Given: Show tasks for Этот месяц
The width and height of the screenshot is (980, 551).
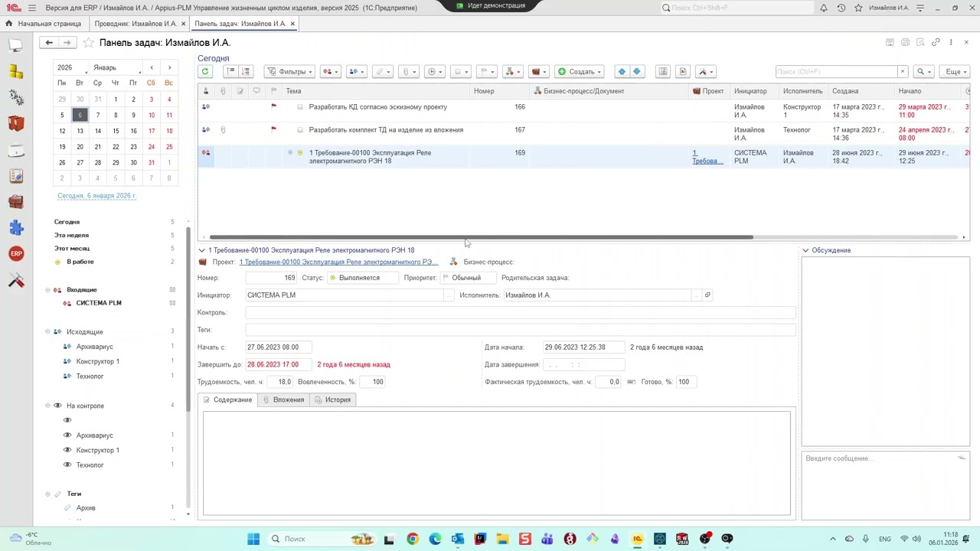Looking at the screenshot, I should [72, 248].
